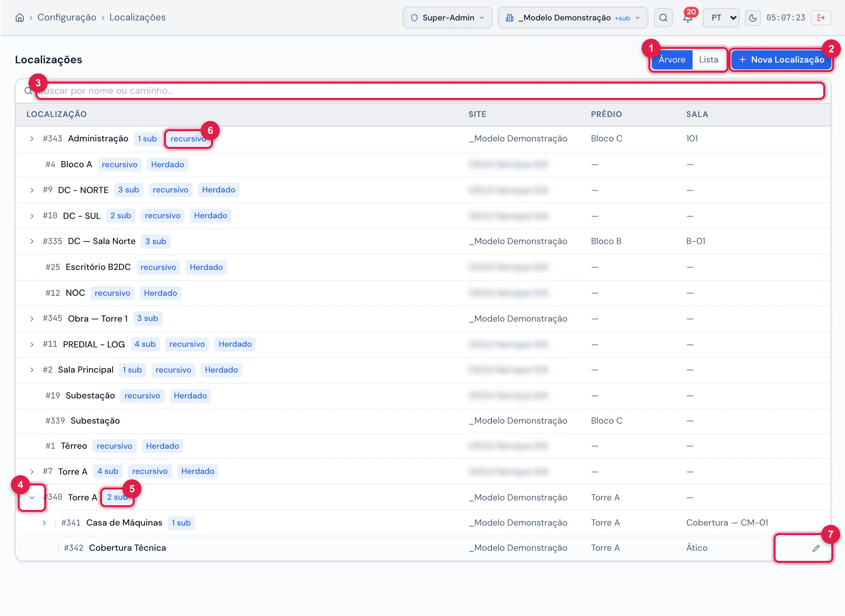Toggle dark mode moon icon

pos(752,18)
